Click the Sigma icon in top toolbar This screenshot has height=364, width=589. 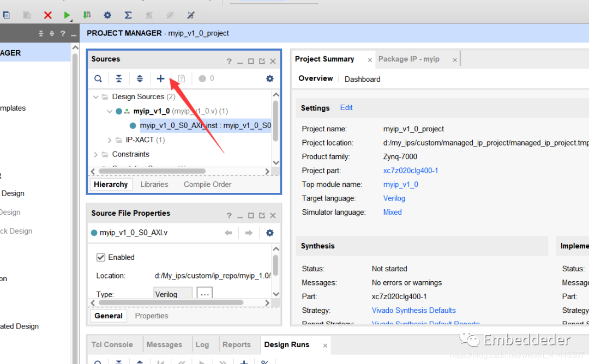coord(128,15)
